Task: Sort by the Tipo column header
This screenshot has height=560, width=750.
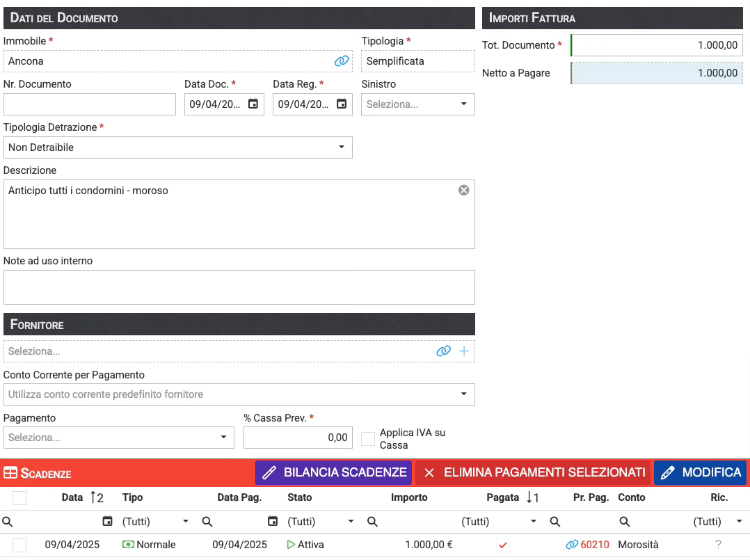Action: [x=132, y=497]
